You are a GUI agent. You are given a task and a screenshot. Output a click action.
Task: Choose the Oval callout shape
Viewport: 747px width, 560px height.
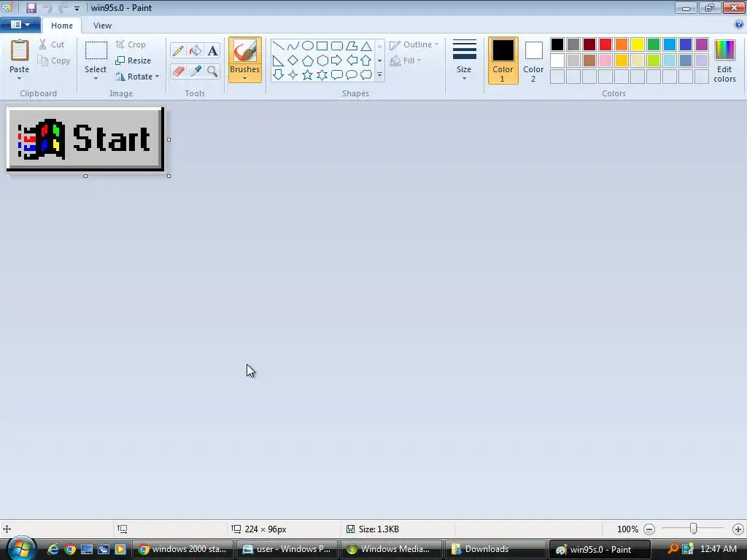click(x=352, y=75)
